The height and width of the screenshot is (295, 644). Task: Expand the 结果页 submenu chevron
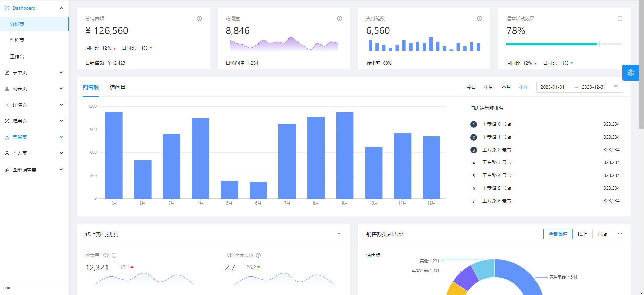point(61,121)
